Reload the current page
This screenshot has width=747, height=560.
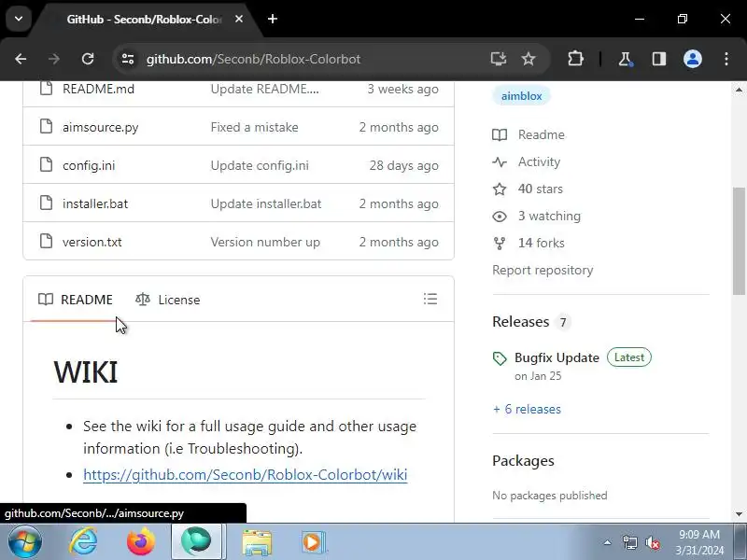pyautogui.click(x=88, y=59)
